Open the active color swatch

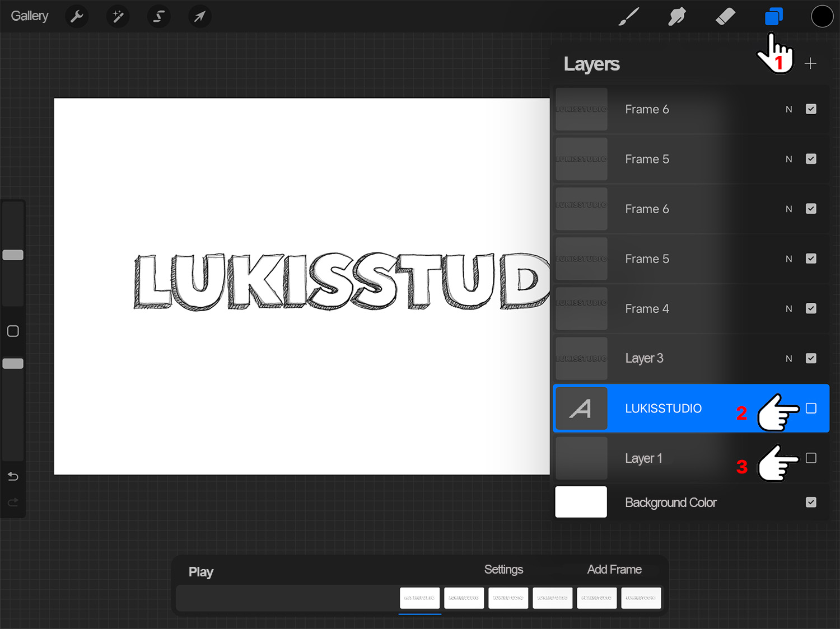tap(822, 16)
